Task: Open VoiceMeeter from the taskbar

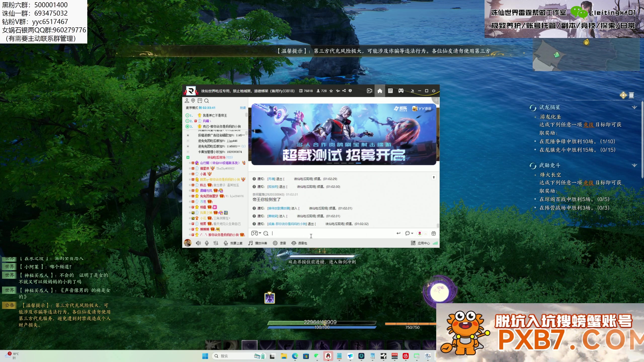Action: 394,356
